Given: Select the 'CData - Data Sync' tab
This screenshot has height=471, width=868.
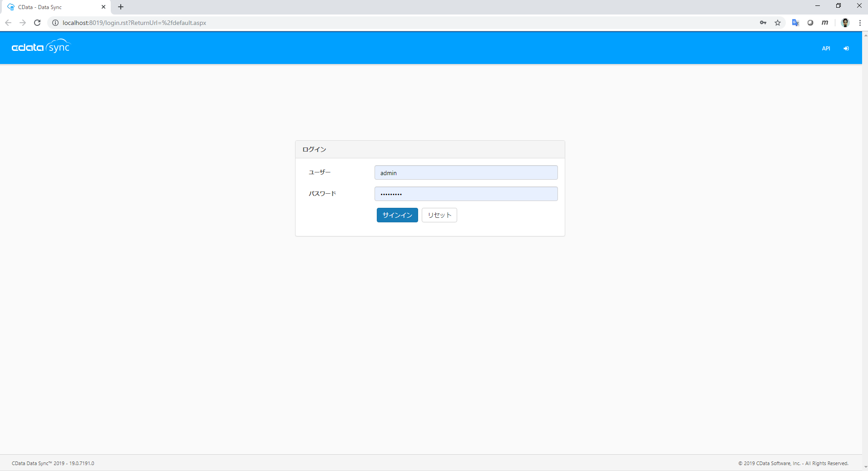Looking at the screenshot, I should pyautogui.click(x=50, y=7).
